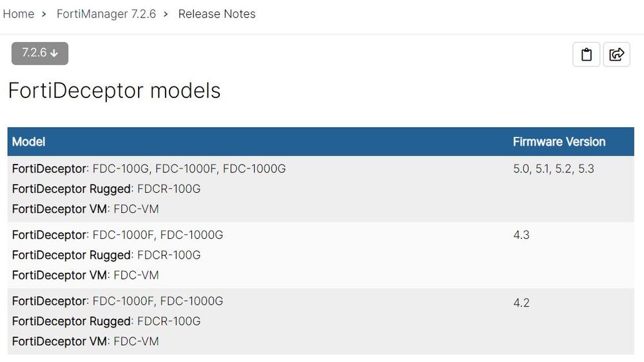Open the 7.2.6 version dropdown
Screen dimensions: 644x362
(40, 53)
